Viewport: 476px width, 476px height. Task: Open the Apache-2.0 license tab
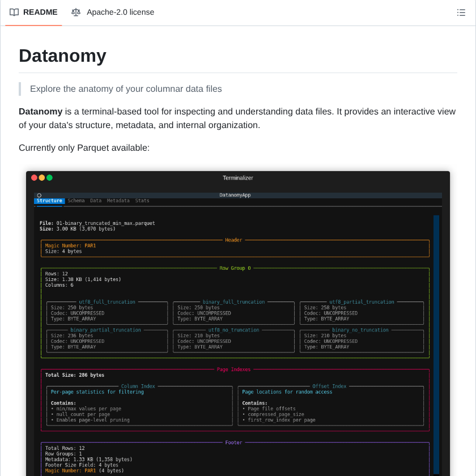120,12
